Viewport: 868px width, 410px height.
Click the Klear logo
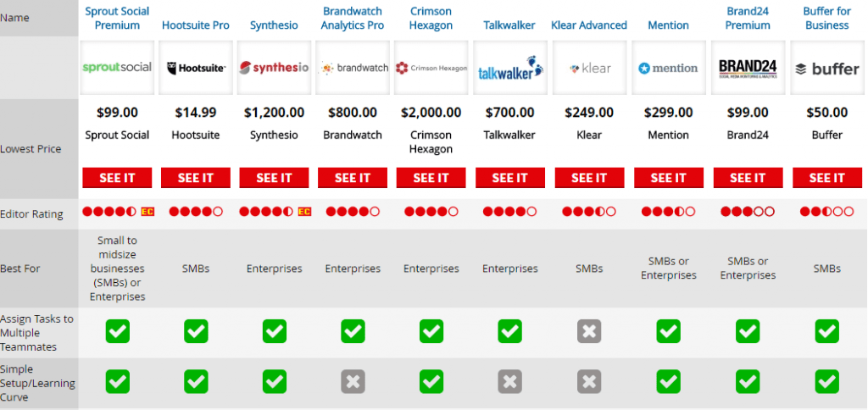(x=589, y=68)
